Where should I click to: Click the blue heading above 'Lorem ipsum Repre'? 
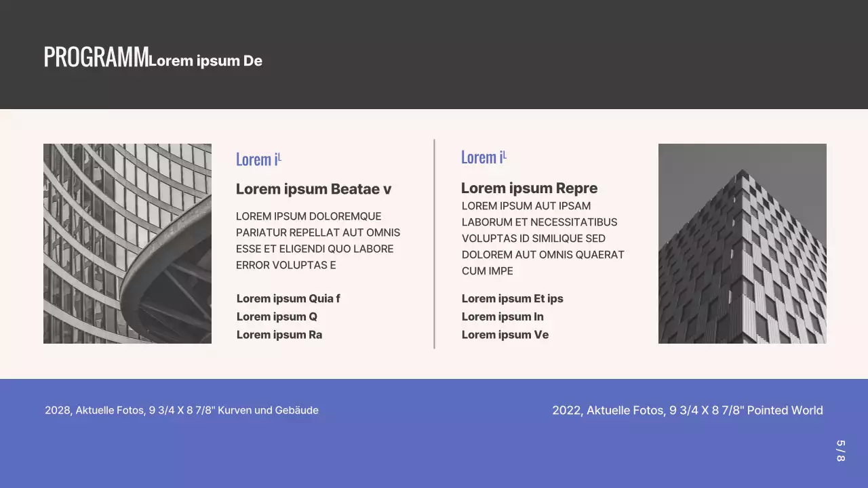pos(483,157)
